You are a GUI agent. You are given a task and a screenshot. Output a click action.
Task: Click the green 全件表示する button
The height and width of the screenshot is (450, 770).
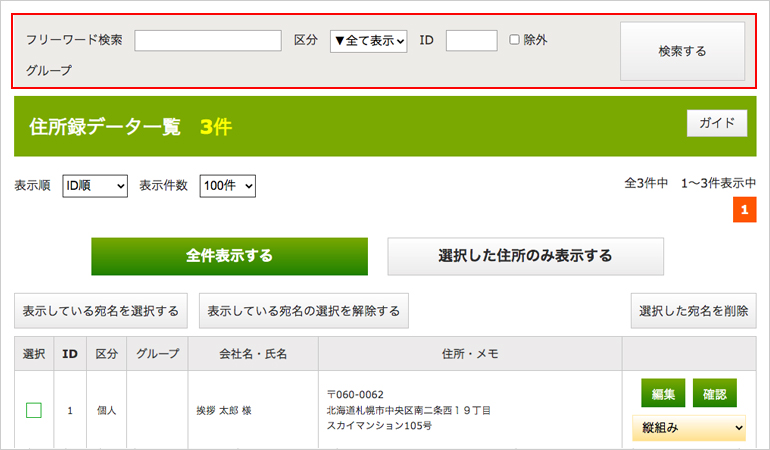point(229,256)
